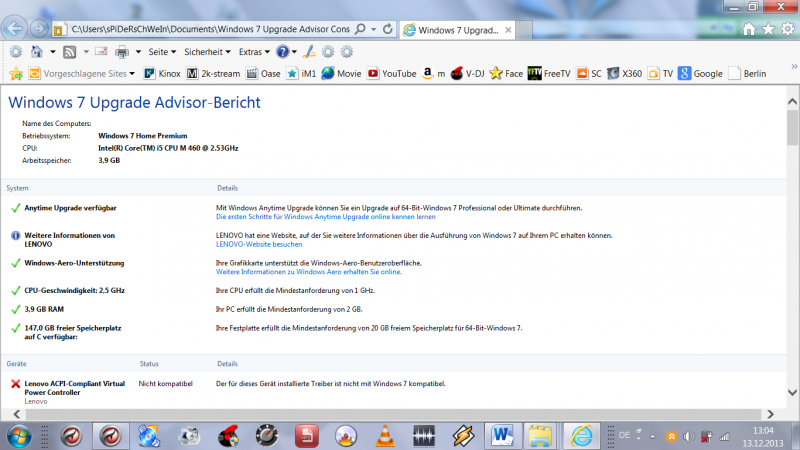Open the Sicherheit menu
800x450 pixels.
point(207,52)
